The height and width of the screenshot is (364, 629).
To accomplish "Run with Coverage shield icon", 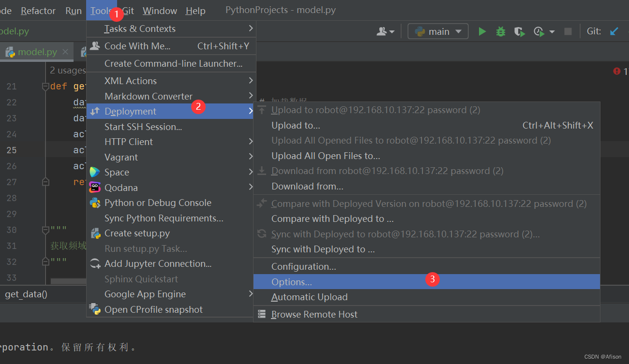I will click(519, 31).
